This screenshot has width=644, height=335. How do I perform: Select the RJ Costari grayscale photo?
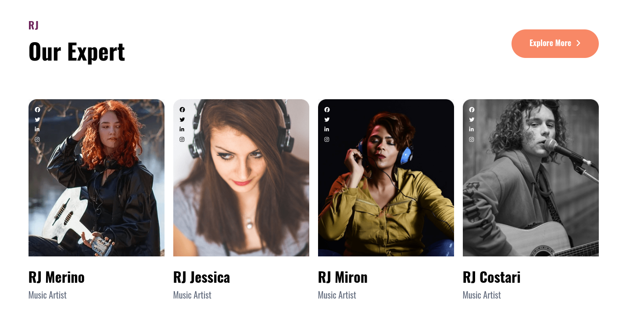[531, 178]
